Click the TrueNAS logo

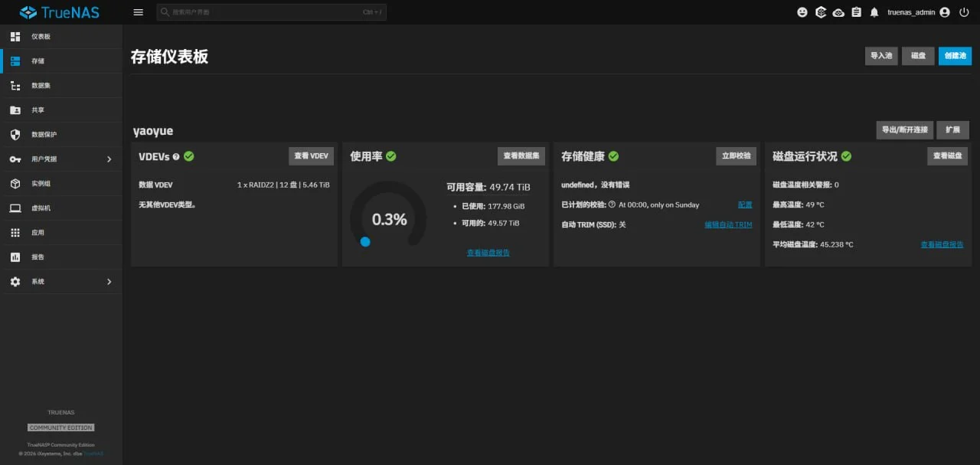[x=59, y=12]
